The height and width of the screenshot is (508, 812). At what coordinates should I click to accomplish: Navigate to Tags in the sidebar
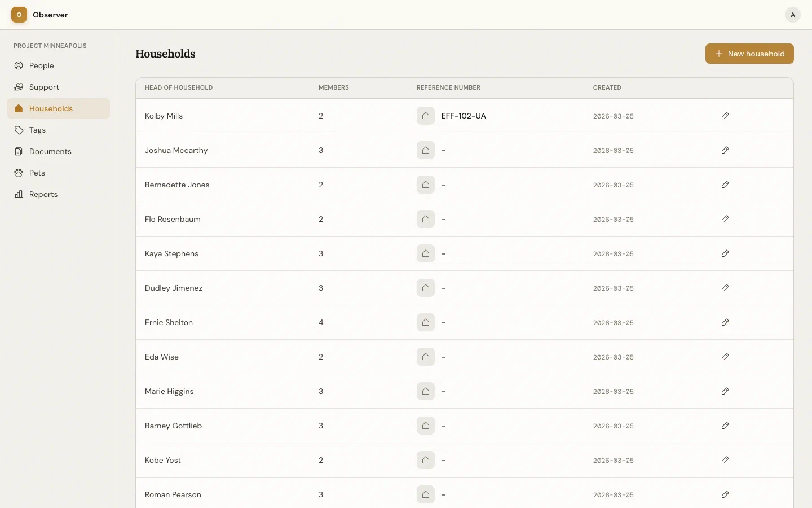click(x=37, y=130)
